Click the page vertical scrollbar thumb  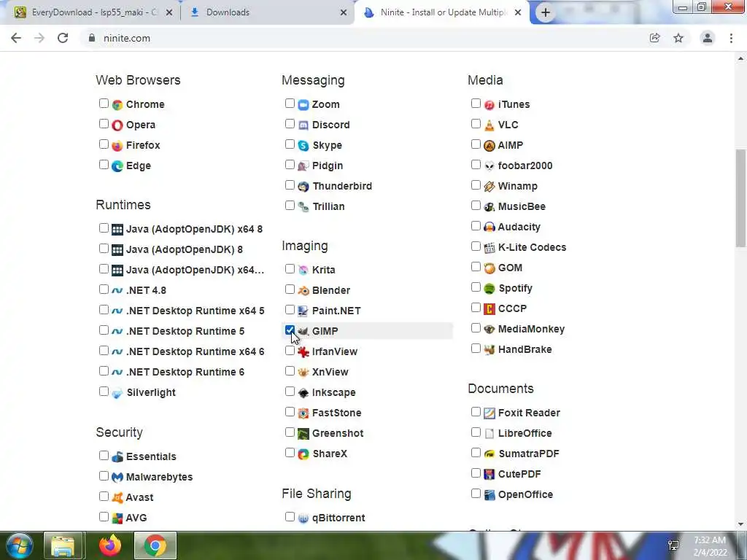click(x=740, y=198)
